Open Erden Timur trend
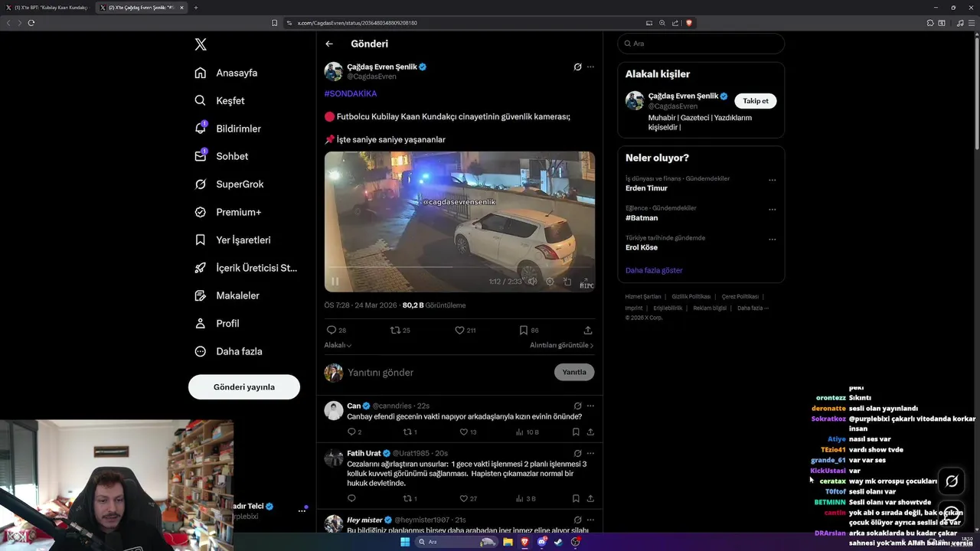Screen dimensions: 980x551 coord(646,188)
